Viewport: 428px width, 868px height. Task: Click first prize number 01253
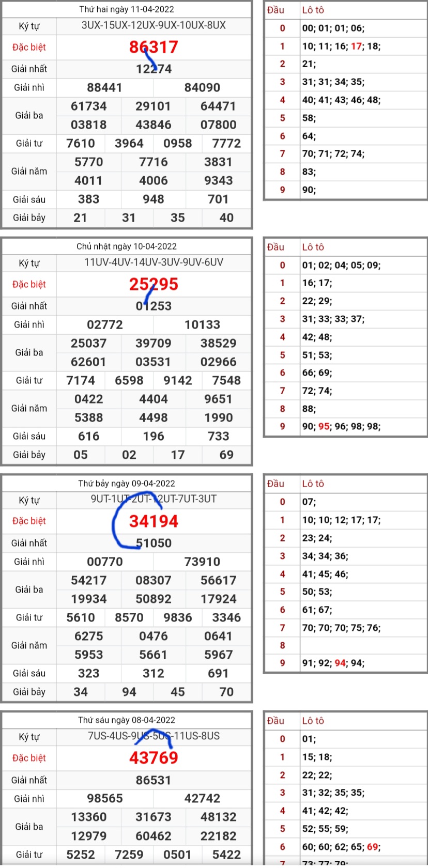click(x=154, y=306)
